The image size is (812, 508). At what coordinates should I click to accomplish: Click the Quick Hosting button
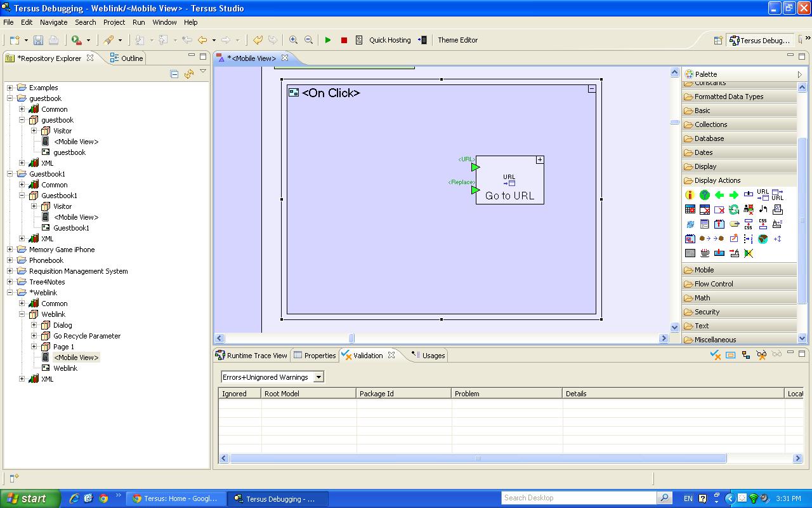pyautogui.click(x=390, y=40)
